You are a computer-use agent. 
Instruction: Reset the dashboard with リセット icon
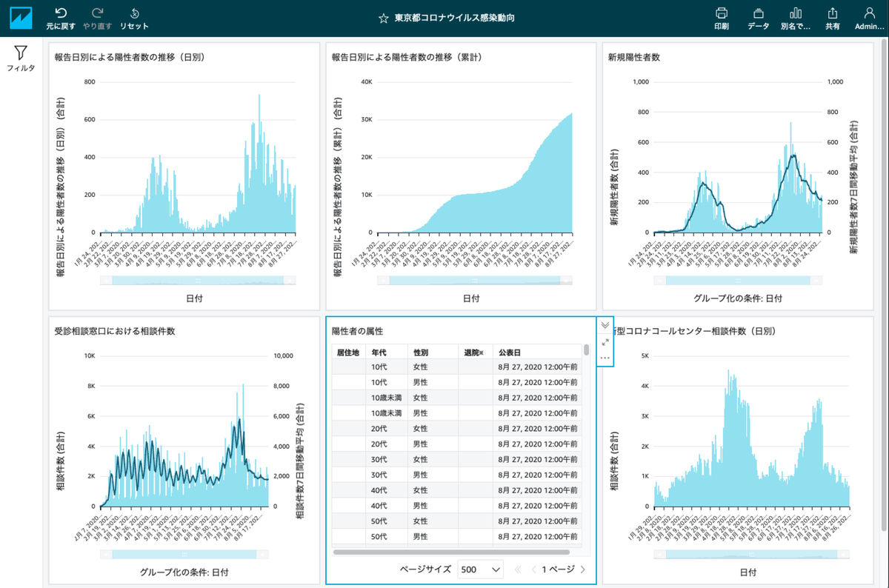click(134, 13)
